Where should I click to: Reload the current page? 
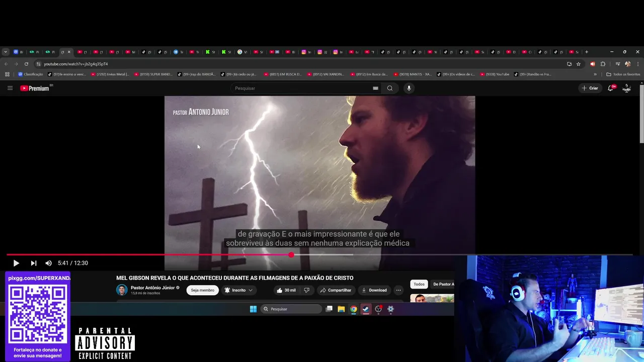(x=26, y=64)
